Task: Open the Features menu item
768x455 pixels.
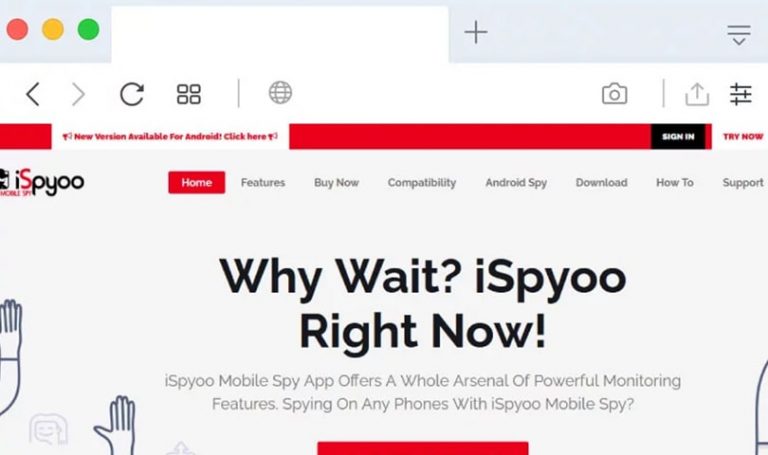Action: [263, 183]
